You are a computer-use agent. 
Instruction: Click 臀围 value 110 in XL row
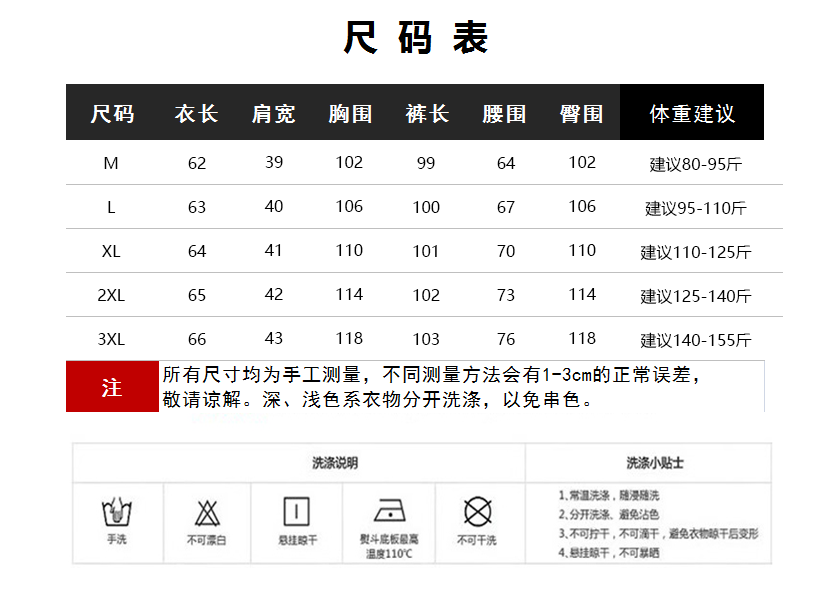(x=582, y=250)
